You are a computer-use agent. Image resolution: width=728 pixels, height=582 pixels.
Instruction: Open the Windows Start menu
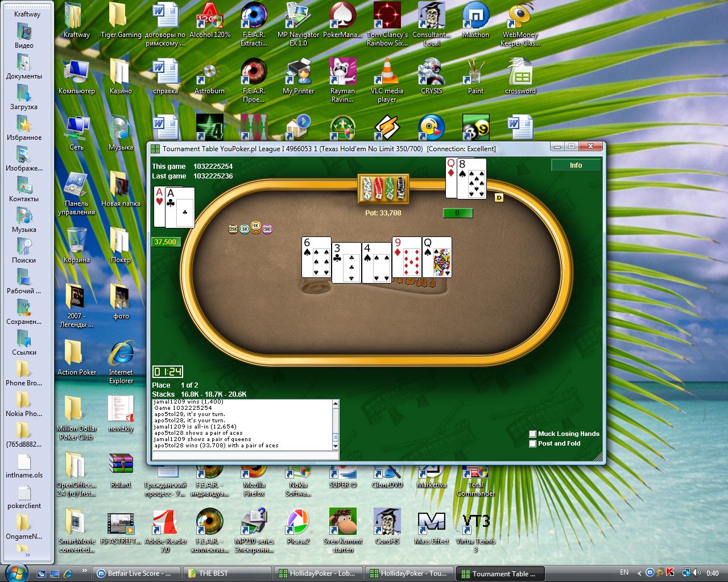(15, 572)
